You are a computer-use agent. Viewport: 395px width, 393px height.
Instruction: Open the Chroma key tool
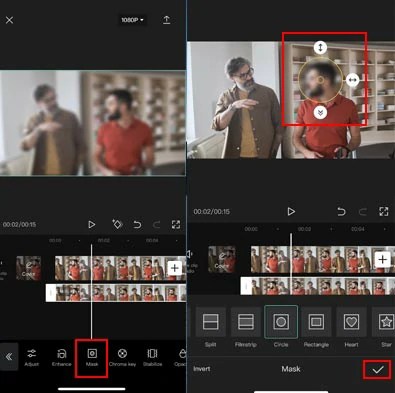click(x=122, y=358)
